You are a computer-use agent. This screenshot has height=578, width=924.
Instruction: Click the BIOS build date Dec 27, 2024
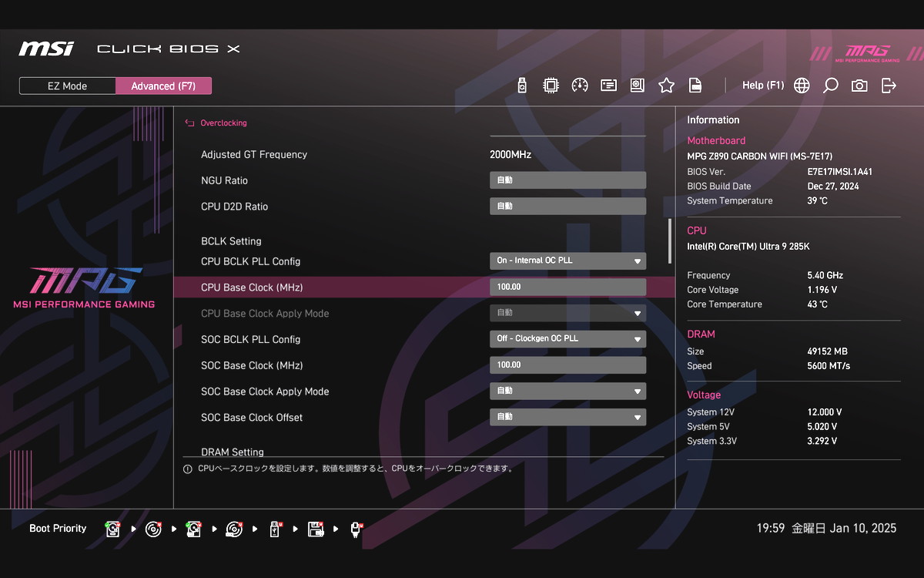[833, 187]
